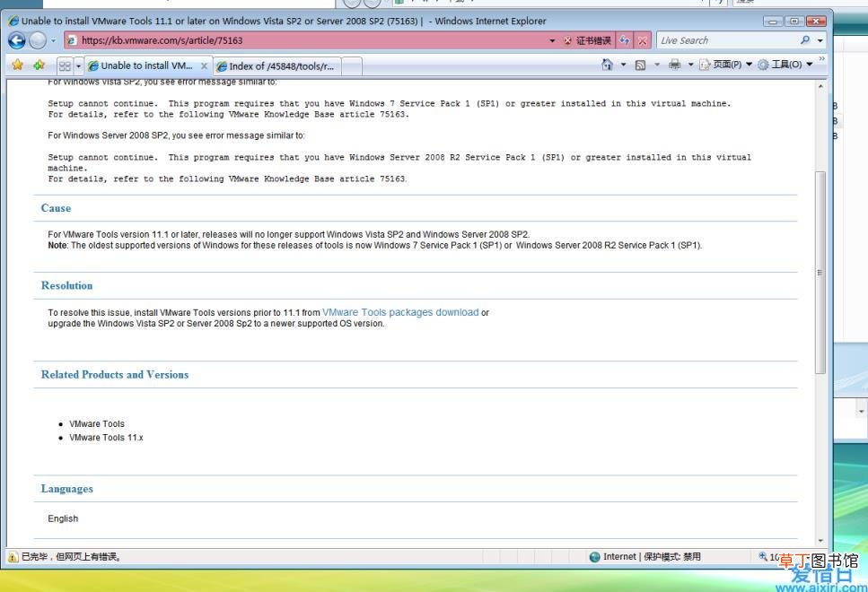The width and height of the screenshot is (868, 592).
Task: Click the page scrollbar up arrow
Action: click(x=820, y=86)
